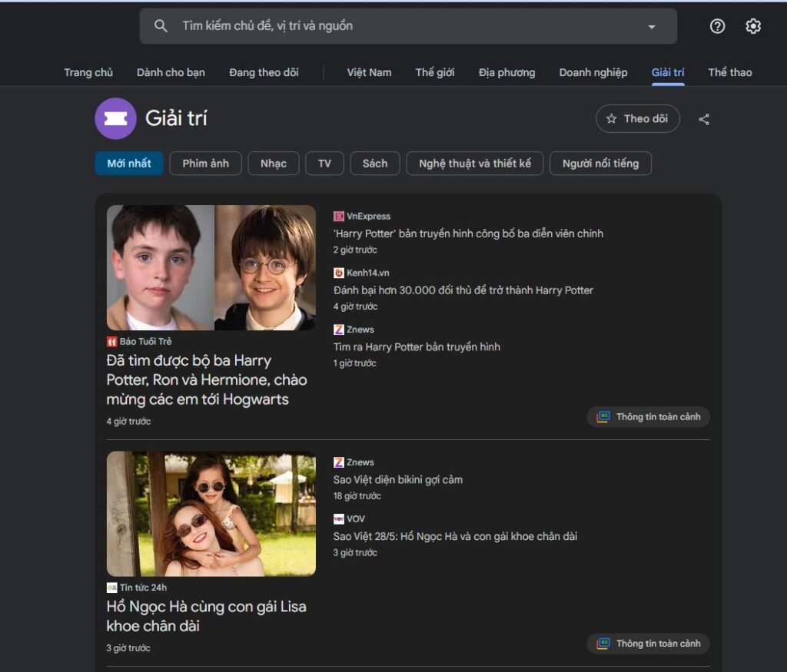Click the Báo Tuổi Trẻ source icon

(x=111, y=341)
